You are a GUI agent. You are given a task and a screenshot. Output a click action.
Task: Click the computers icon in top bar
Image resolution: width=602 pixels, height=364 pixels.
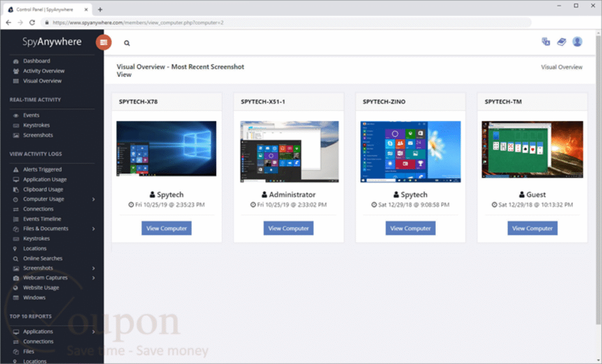pos(546,42)
